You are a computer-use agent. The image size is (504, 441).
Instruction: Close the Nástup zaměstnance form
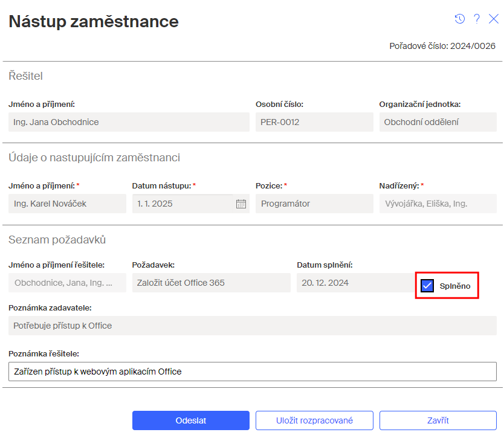494,19
